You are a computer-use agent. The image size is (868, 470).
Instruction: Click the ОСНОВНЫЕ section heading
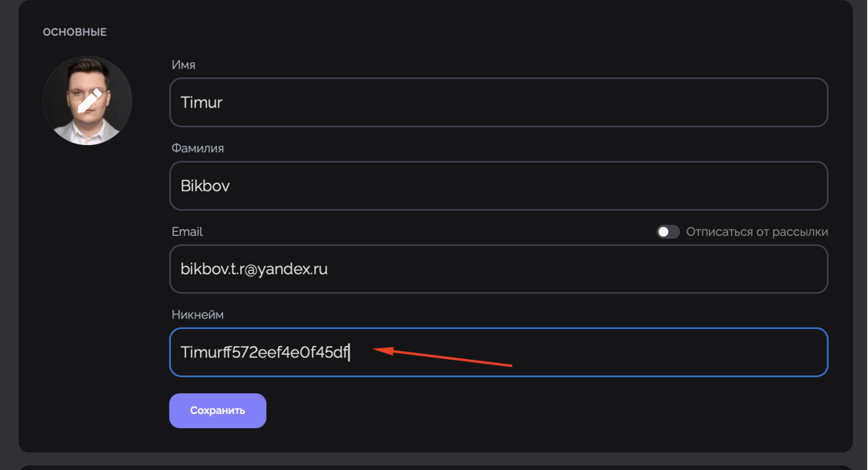pos(75,32)
